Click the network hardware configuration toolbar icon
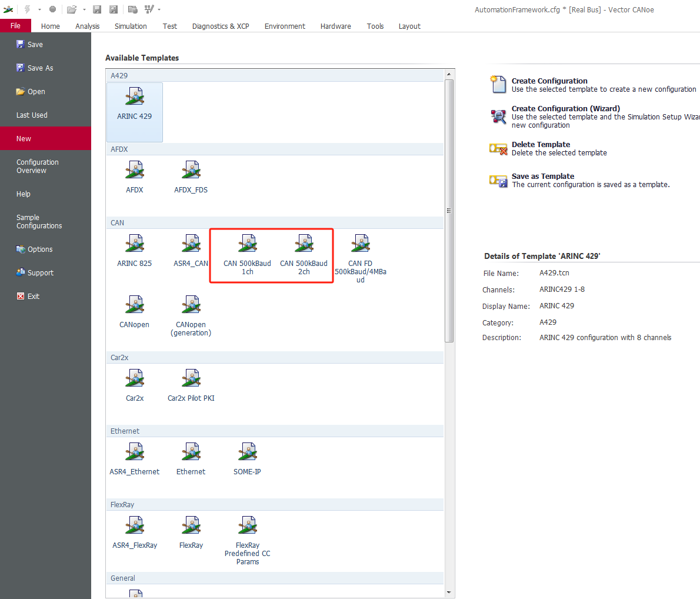This screenshot has width=700, height=599. pyautogui.click(x=149, y=9)
